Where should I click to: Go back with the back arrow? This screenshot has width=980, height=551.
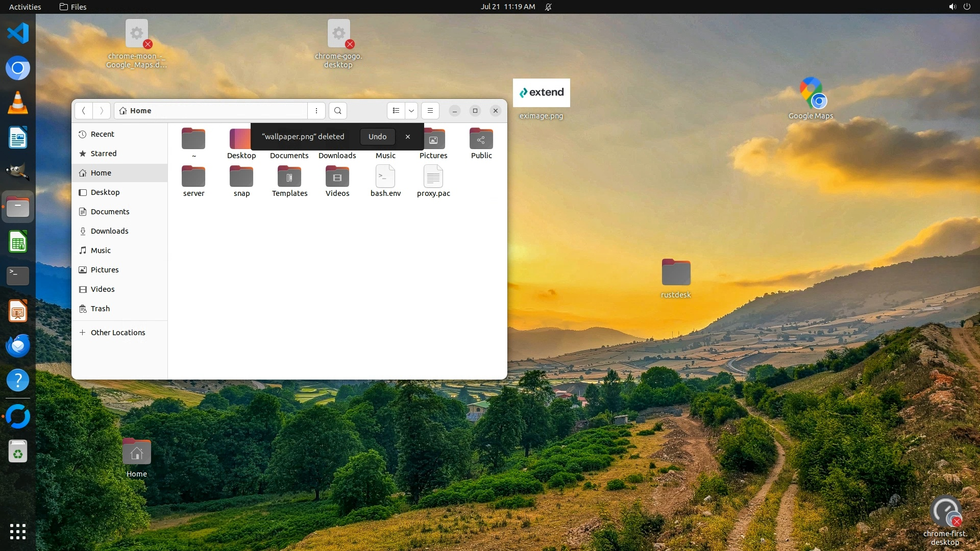point(84,111)
